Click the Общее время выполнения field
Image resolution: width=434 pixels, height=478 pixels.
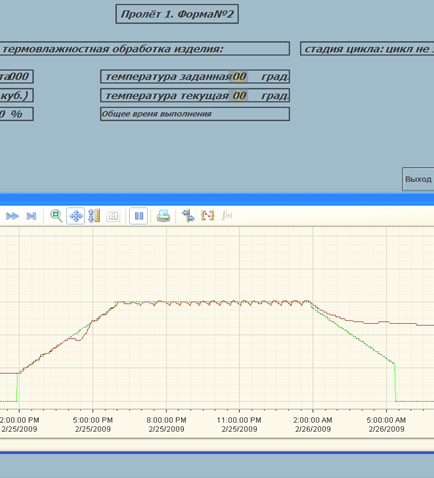[195, 114]
